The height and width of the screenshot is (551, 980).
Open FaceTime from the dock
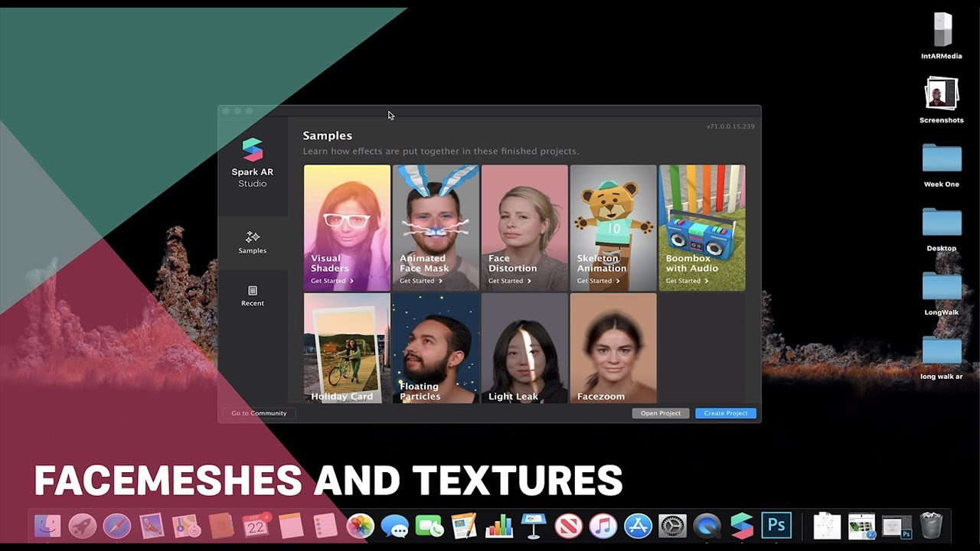(430, 526)
